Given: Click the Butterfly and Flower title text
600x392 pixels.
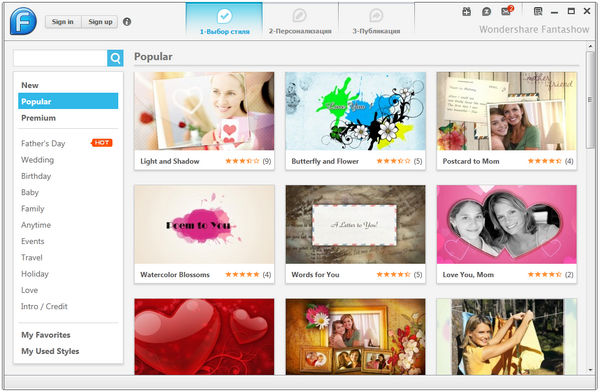Looking at the screenshot, I should click(325, 161).
